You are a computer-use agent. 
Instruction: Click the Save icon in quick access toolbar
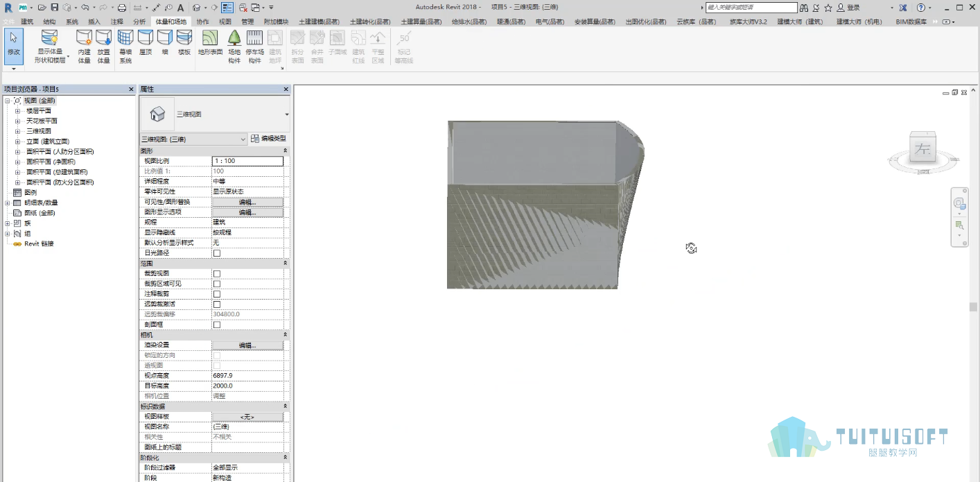click(55, 8)
